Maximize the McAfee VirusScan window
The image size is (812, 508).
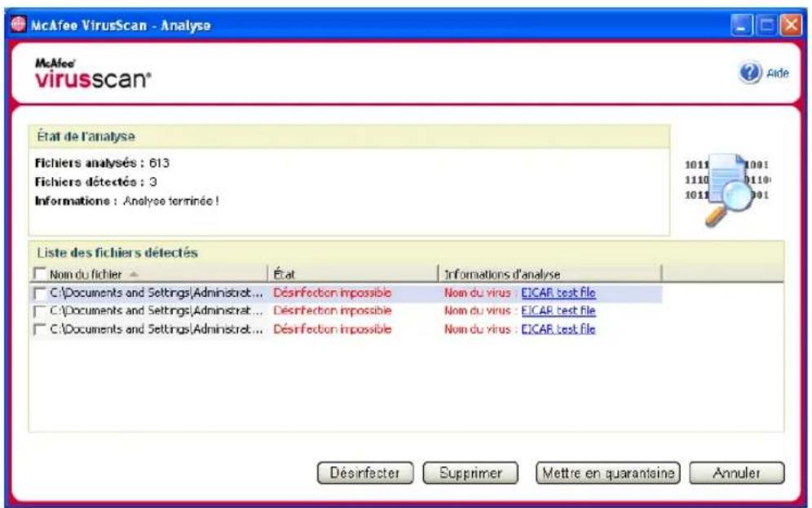(766, 24)
